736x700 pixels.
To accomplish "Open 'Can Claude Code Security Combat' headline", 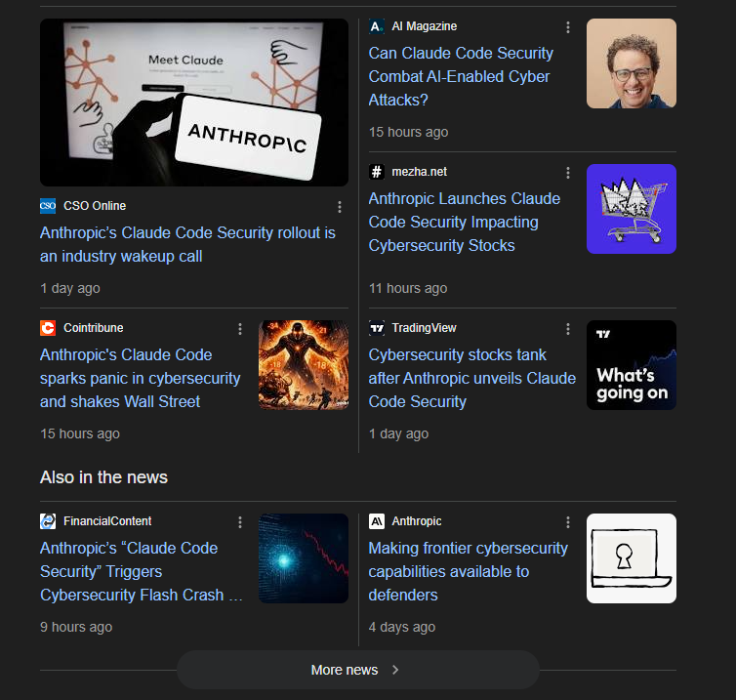I will 461,76.
